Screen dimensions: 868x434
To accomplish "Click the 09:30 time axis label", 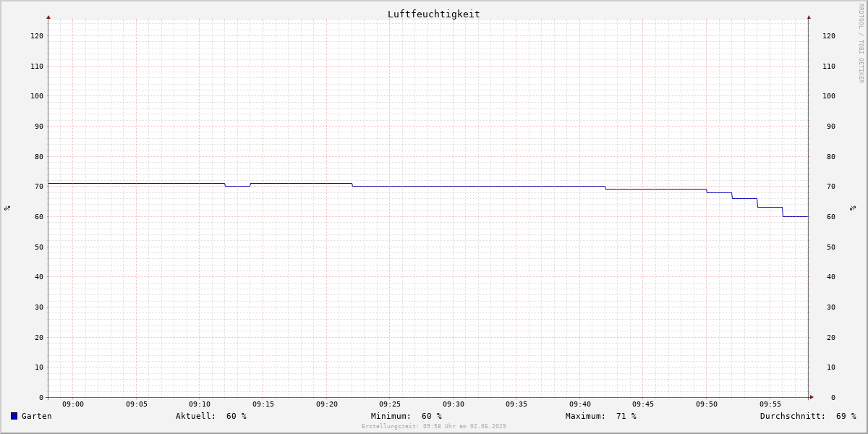I will pyautogui.click(x=454, y=404).
